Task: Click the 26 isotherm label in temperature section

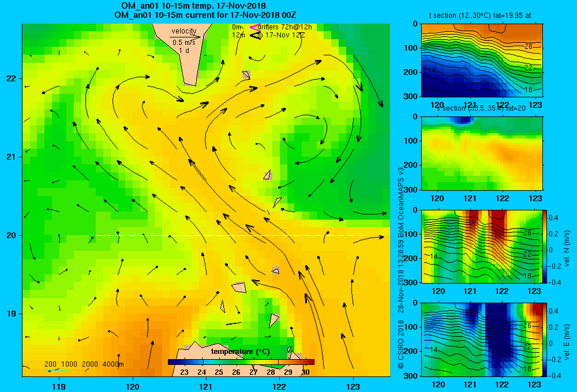Action: tap(528, 47)
